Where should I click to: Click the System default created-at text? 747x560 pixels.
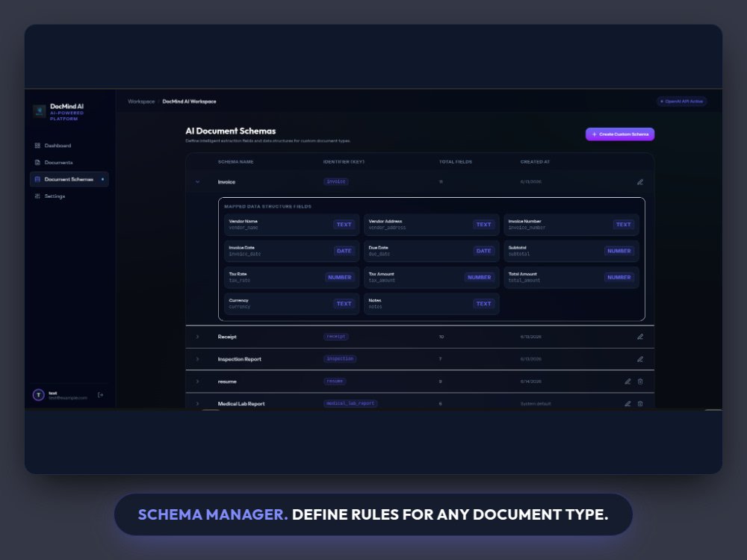click(x=536, y=404)
